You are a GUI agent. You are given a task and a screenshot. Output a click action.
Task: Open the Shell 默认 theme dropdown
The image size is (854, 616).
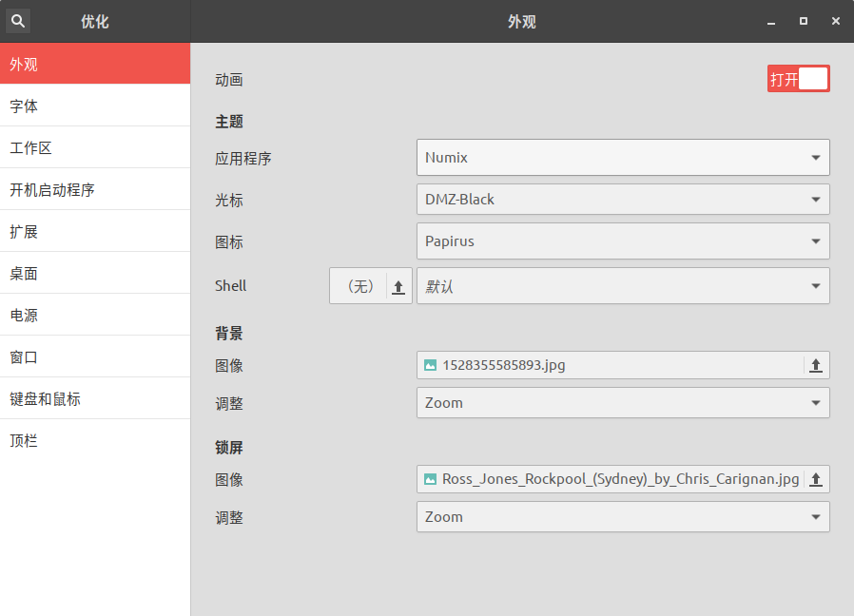point(623,286)
